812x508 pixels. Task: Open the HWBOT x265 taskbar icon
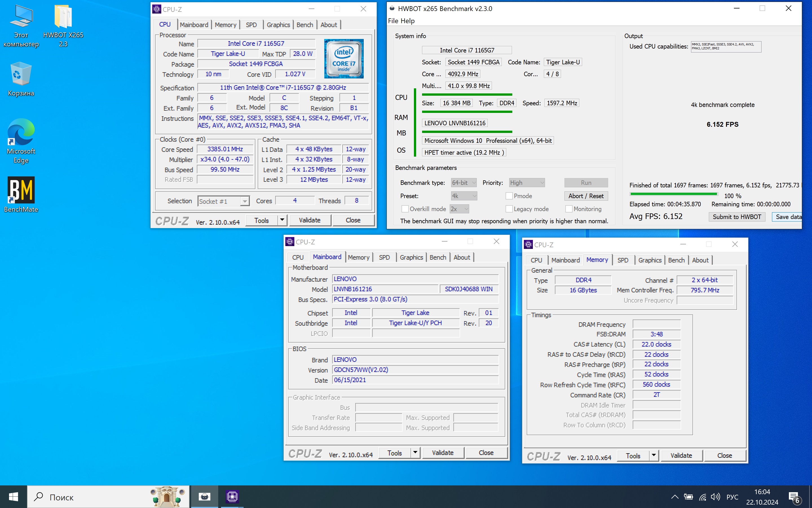click(x=204, y=497)
